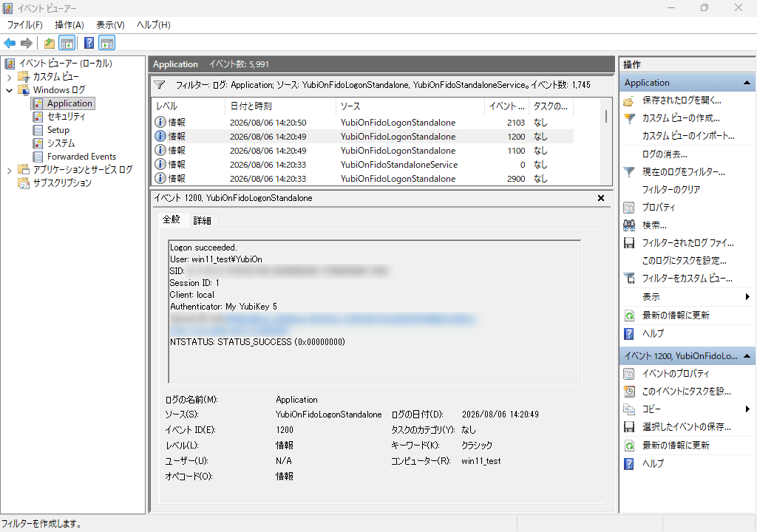Select Setup log in the tree
The image size is (757, 532).
[58, 130]
